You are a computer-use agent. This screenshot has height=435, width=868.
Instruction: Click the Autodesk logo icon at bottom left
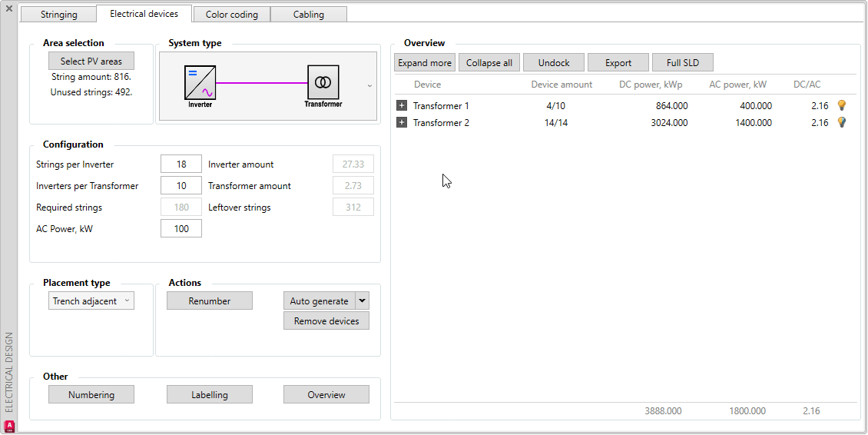pos(10,426)
